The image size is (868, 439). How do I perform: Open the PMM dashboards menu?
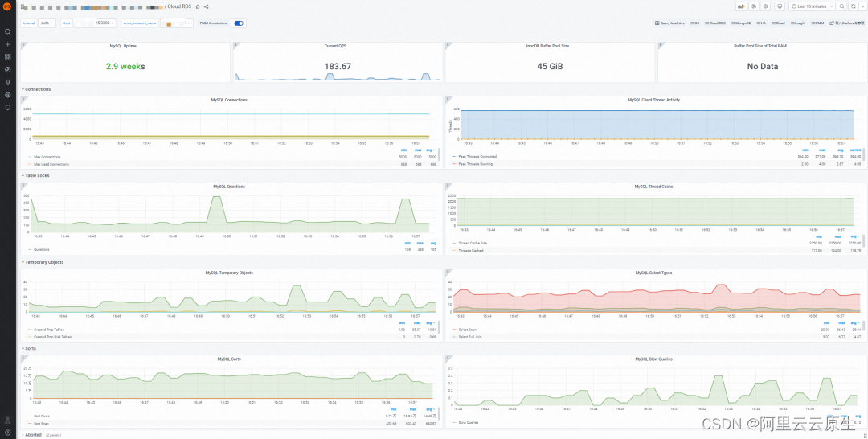817,23
